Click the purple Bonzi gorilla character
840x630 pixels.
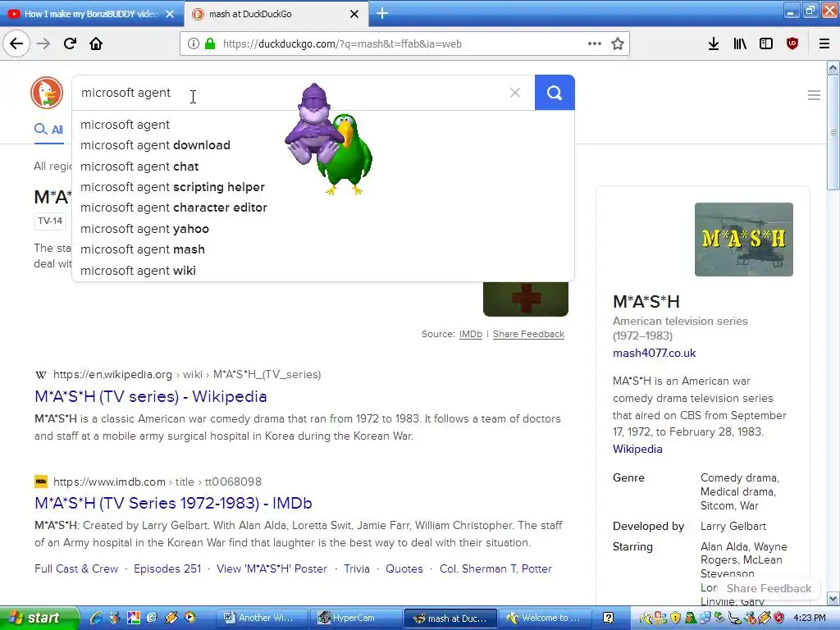coord(313,125)
